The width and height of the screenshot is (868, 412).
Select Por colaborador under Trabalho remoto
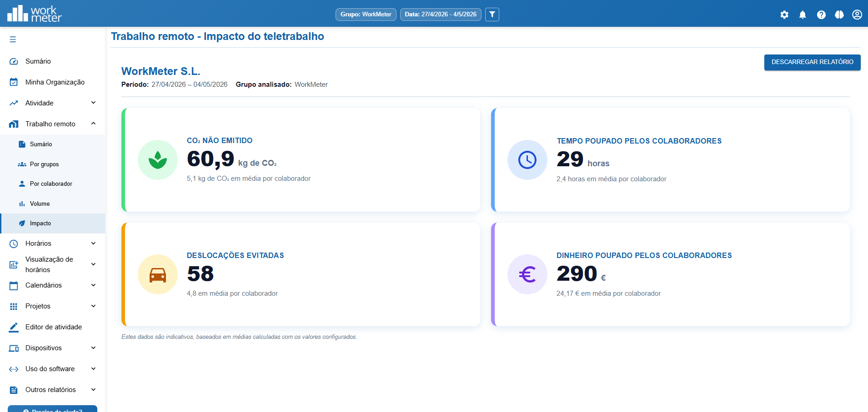53,184
